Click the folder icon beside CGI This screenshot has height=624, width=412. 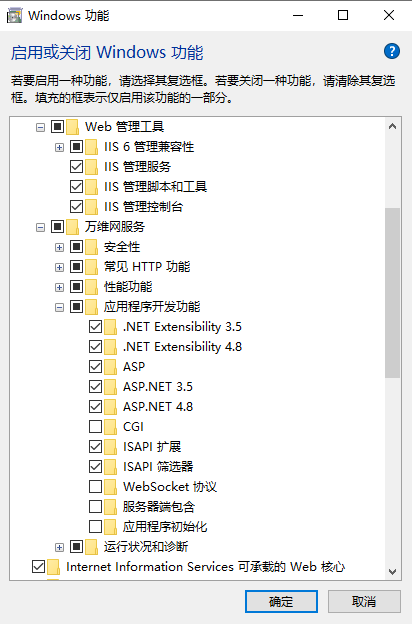click(110, 427)
